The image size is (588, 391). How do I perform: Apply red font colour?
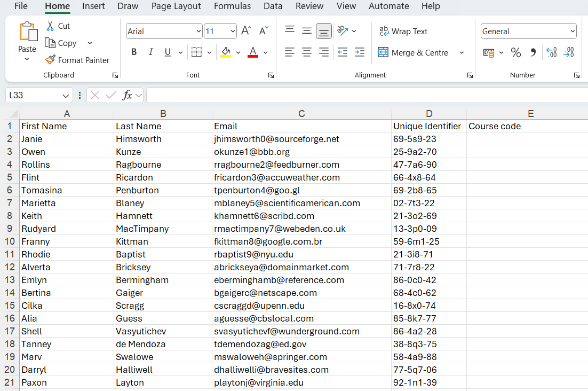tap(253, 52)
